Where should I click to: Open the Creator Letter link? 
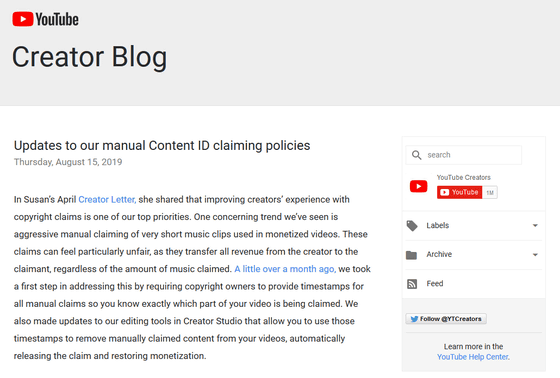tap(107, 199)
